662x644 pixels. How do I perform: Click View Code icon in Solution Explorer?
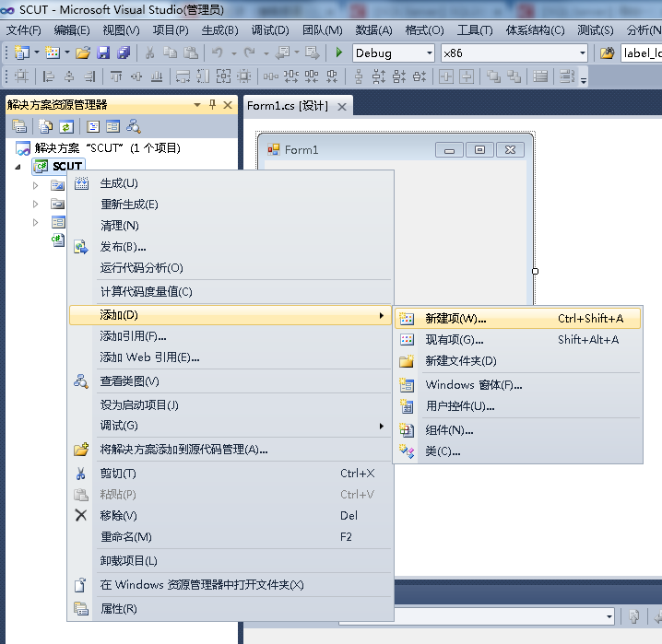pos(93,126)
